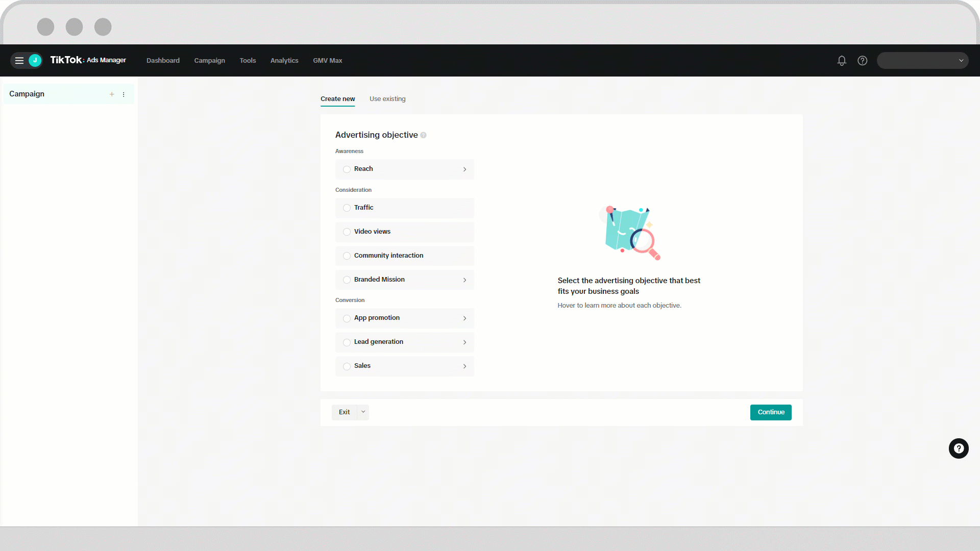Click the add Campaign plus icon

112,94
